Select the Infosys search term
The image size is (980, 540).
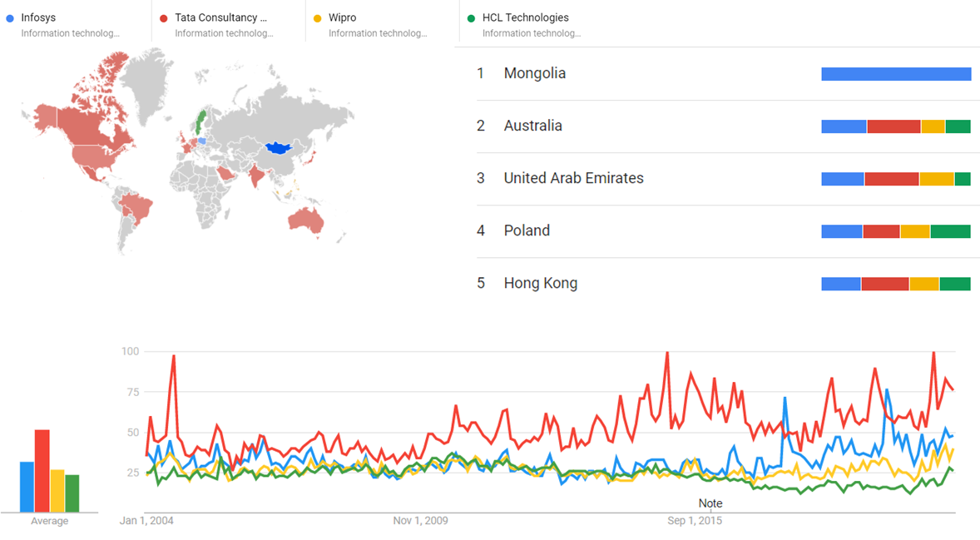coord(39,17)
